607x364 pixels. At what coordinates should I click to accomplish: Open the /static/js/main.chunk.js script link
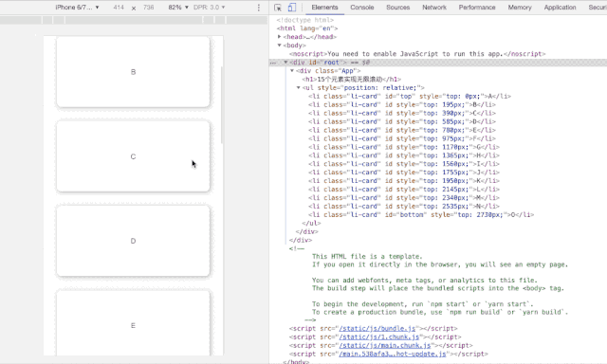coord(384,345)
